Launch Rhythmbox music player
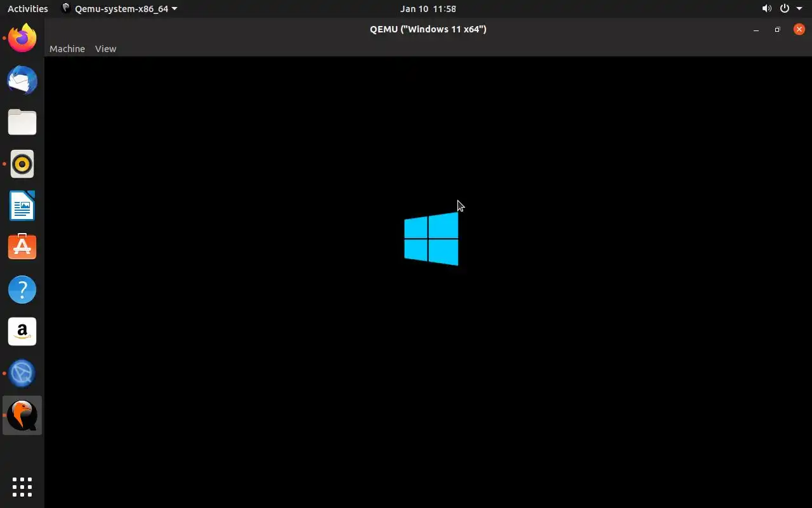This screenshot has height=508, width=812. click(22, 164)
